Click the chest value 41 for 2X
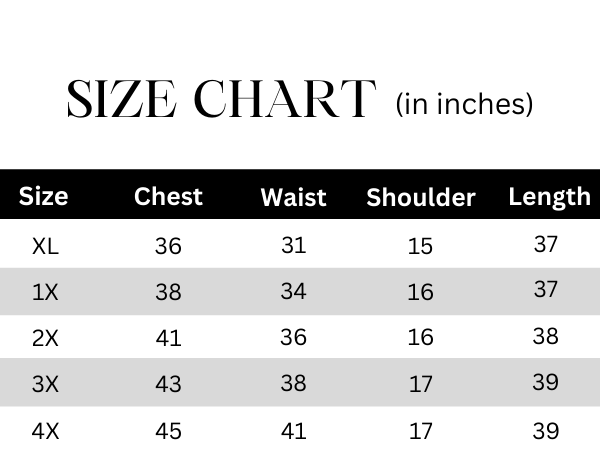The height and width of the screenshot is (450, 600). 168,338
